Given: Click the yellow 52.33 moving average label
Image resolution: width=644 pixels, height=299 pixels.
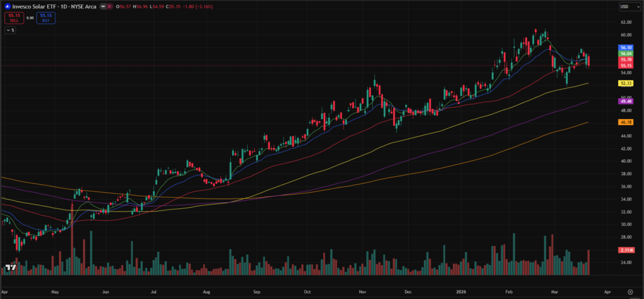Looking at the screenshot, I should 625,83.
